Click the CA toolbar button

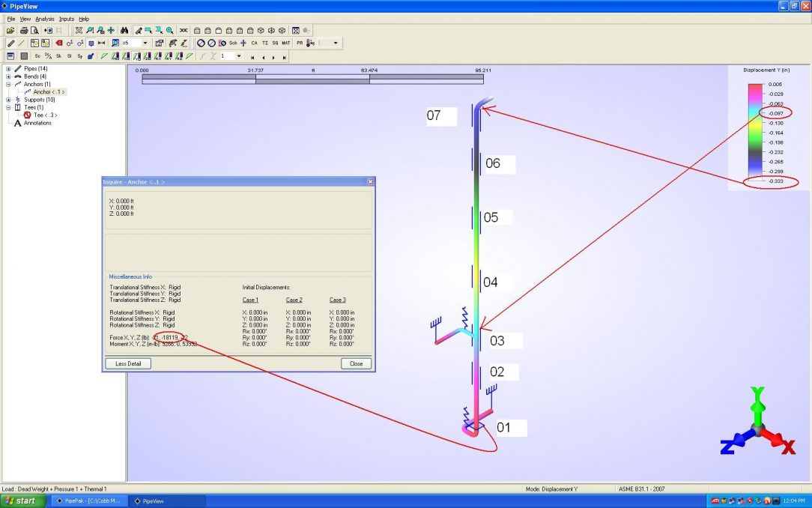[254, 43]
